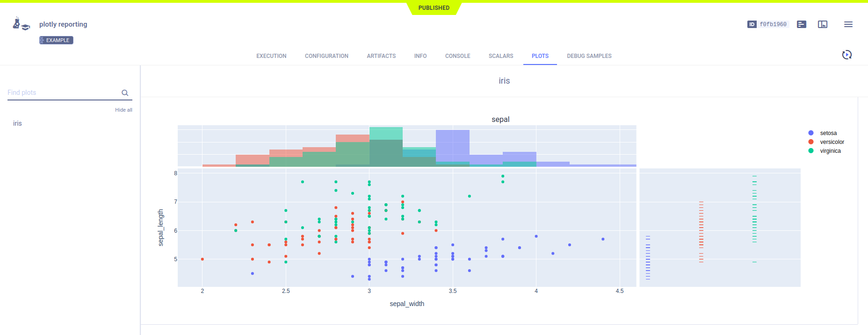The image size is (868, 335).
Task: Toggle versicolor series in legend
Action: coord(832,142)
